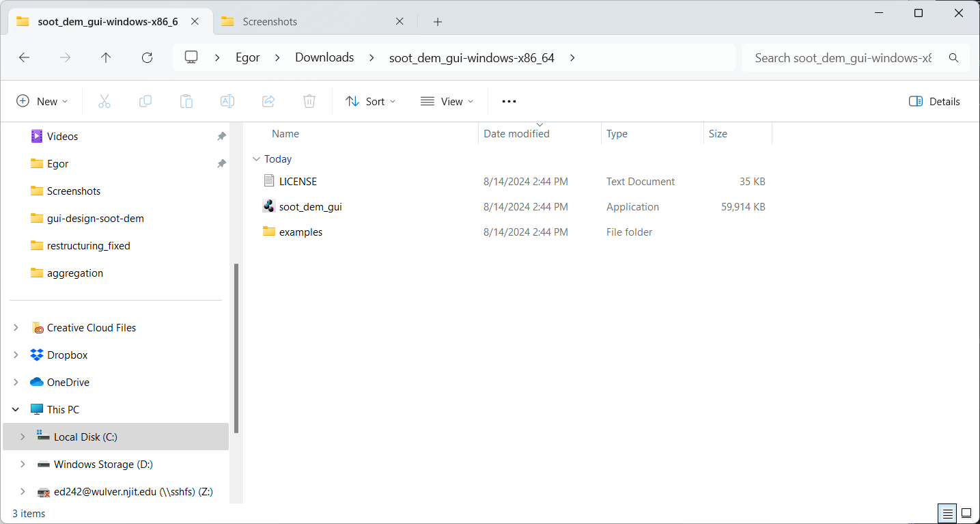Click the Delete trash icon
This screenshot has height=524, width=980.
click(309, 101)
